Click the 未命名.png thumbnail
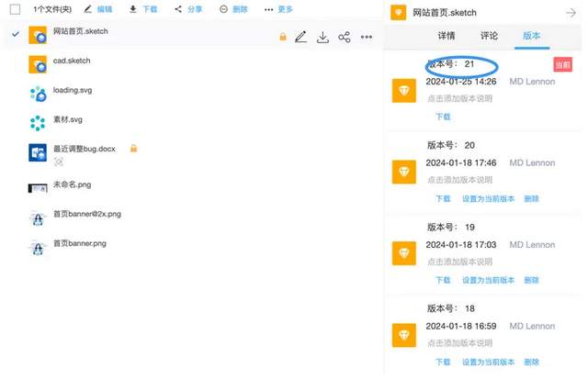The image size is (588, 379). click(x=38, y=188)
